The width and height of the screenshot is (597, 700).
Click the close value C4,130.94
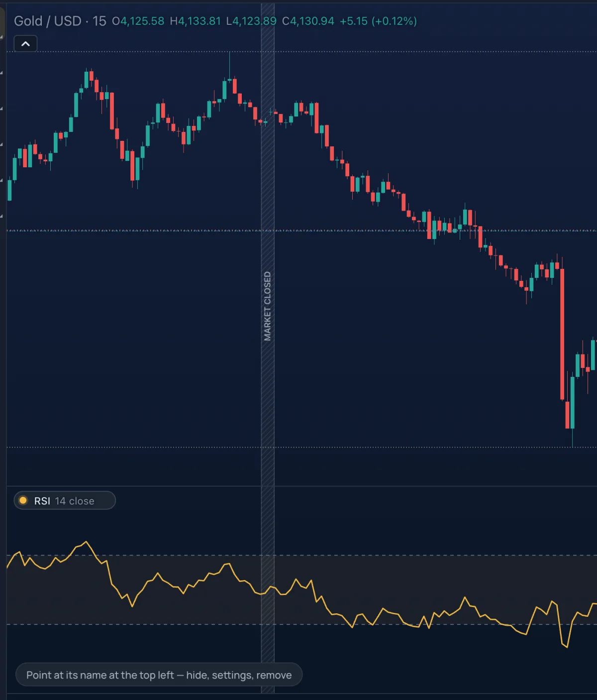[x=308, y=21]
